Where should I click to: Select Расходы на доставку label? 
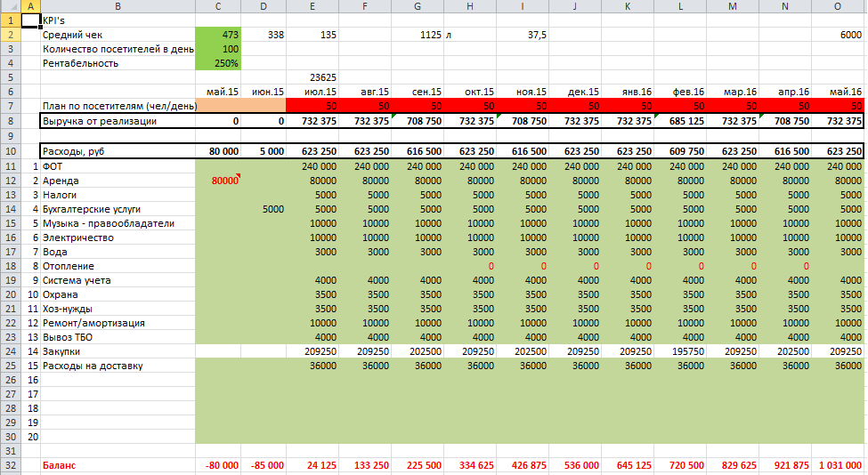pos(118,366)
